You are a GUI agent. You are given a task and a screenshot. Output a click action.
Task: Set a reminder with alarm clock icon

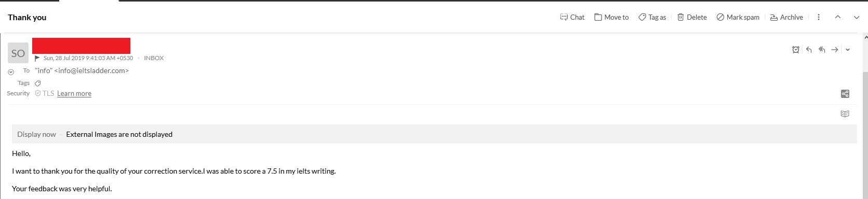click(x=795, y=50)
